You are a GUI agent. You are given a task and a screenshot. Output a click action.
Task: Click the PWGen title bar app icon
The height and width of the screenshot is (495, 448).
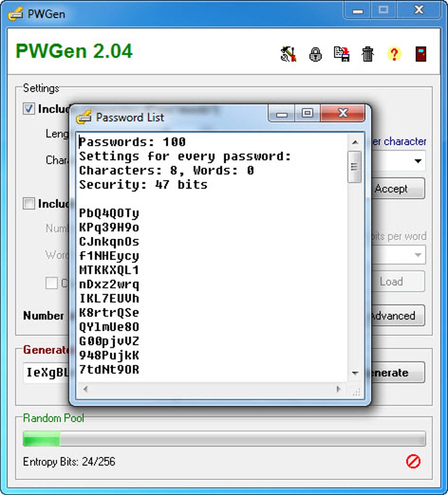tap(15, 14)
